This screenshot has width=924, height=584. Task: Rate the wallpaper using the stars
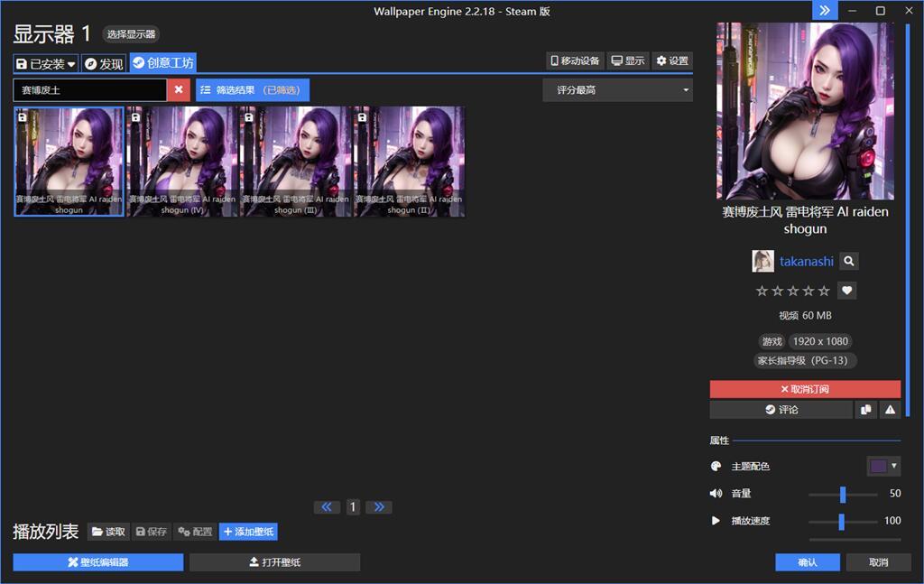(x=792, y=291)
